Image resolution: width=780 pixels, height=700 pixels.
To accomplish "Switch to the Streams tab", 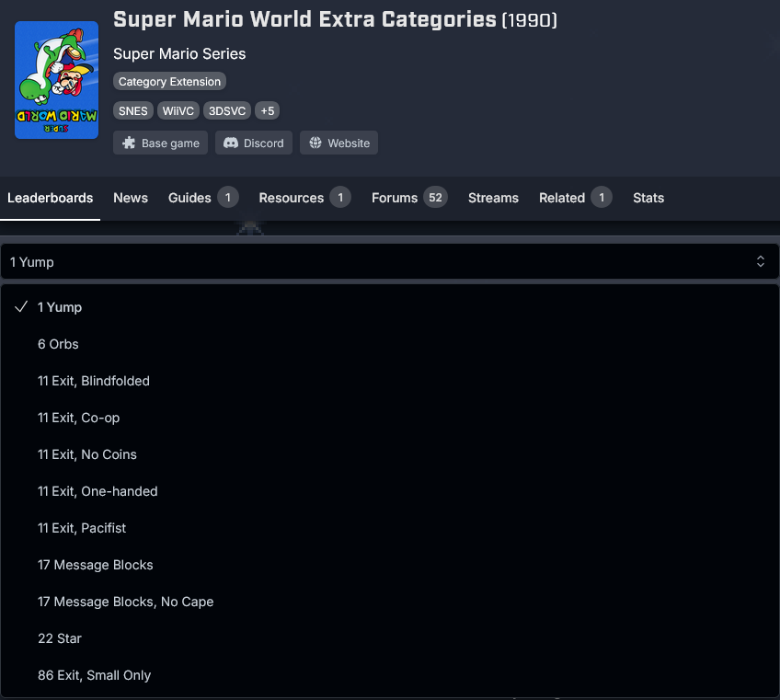I will coord(493,198).
